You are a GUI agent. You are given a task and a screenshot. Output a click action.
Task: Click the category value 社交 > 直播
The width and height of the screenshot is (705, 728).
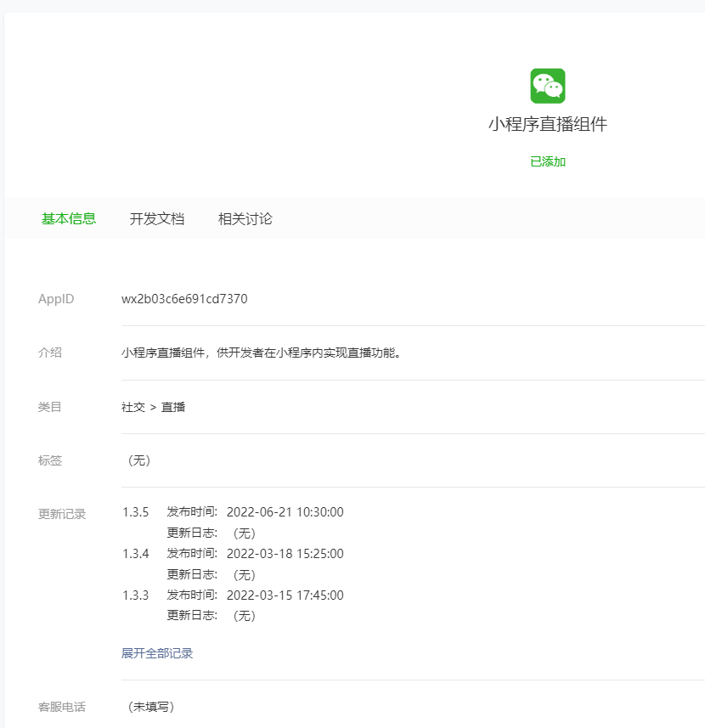(x=153, y=407)
